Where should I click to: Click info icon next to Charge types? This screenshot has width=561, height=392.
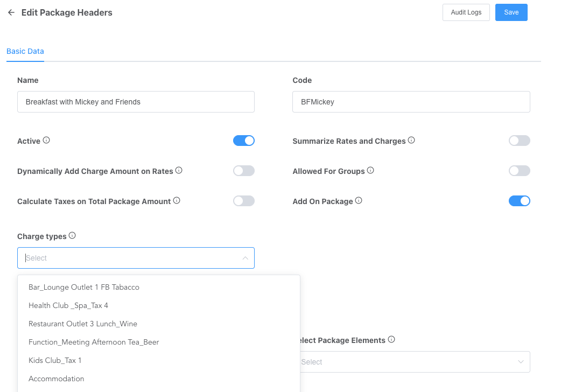point(72,236)
